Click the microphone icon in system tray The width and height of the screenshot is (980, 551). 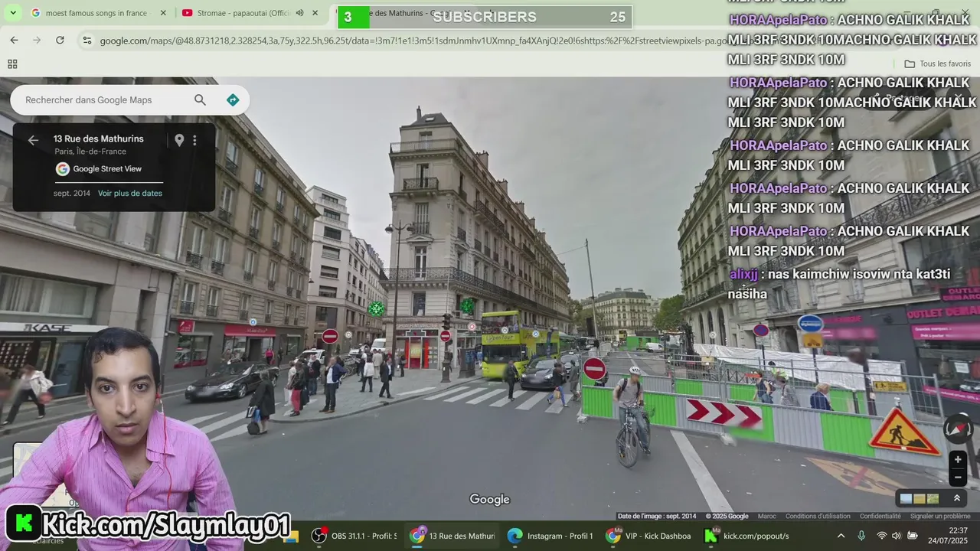coord(861,536)
